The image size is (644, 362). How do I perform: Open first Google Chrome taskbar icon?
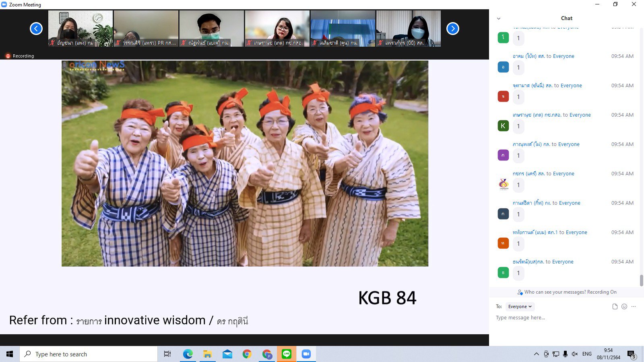[x=247, y=354]
